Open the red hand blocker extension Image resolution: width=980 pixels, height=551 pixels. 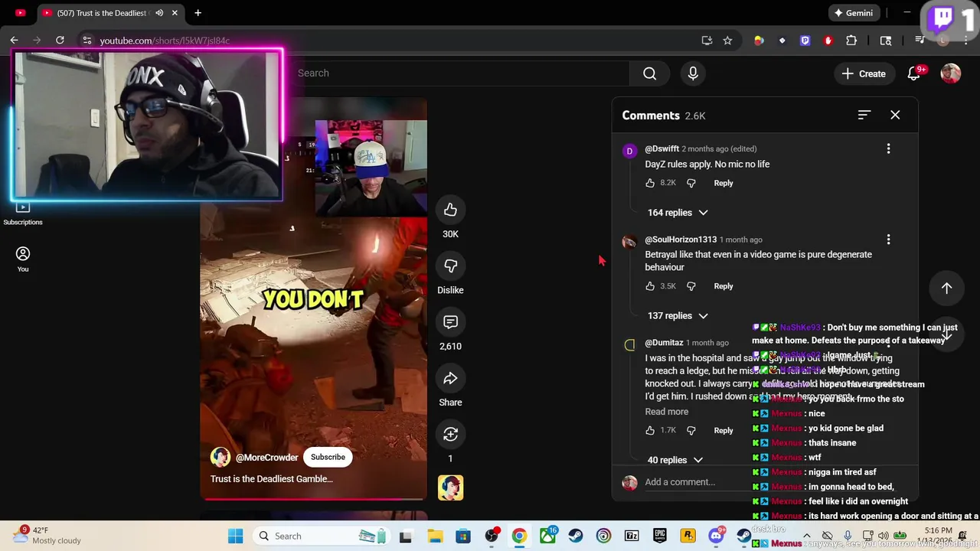(x=828, y=41)
